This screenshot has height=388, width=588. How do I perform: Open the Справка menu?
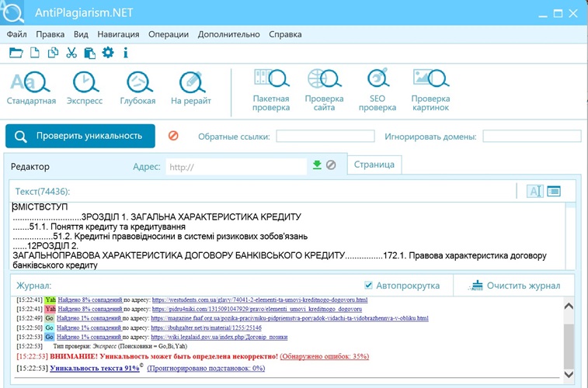285,34
